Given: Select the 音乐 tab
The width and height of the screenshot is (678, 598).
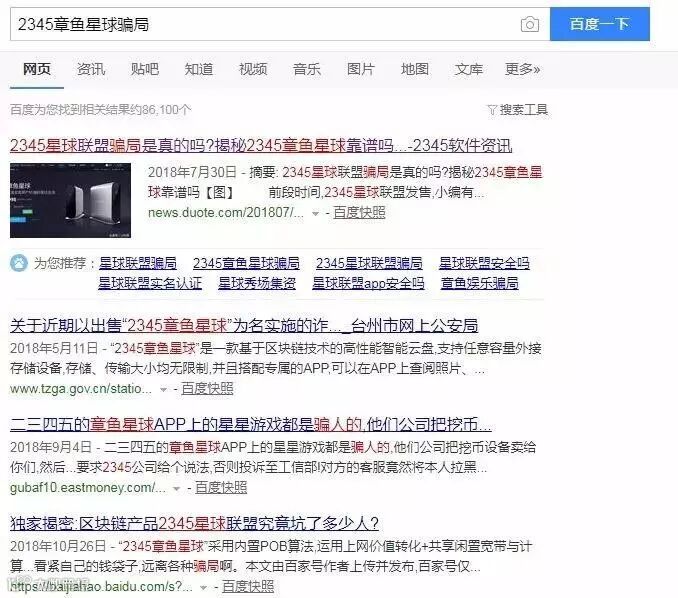Looking at the screenshot, I should (x=307, y=69).
